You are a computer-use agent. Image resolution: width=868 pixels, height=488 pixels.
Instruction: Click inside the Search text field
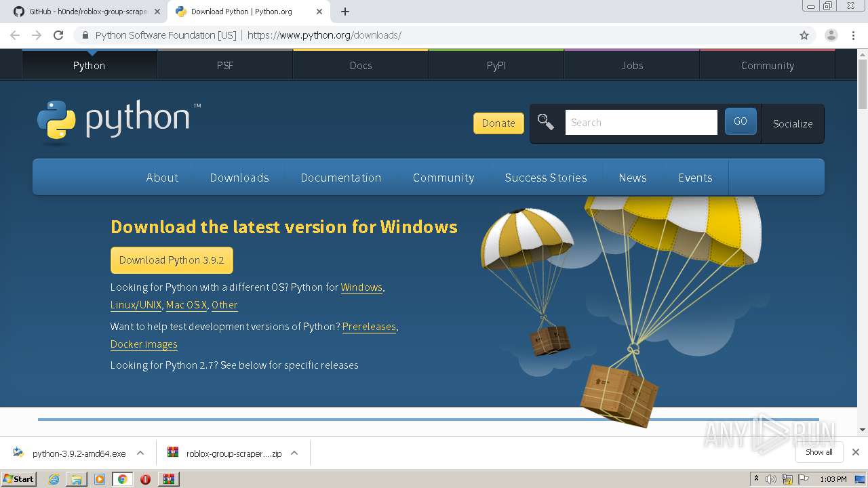click(641, 122)
